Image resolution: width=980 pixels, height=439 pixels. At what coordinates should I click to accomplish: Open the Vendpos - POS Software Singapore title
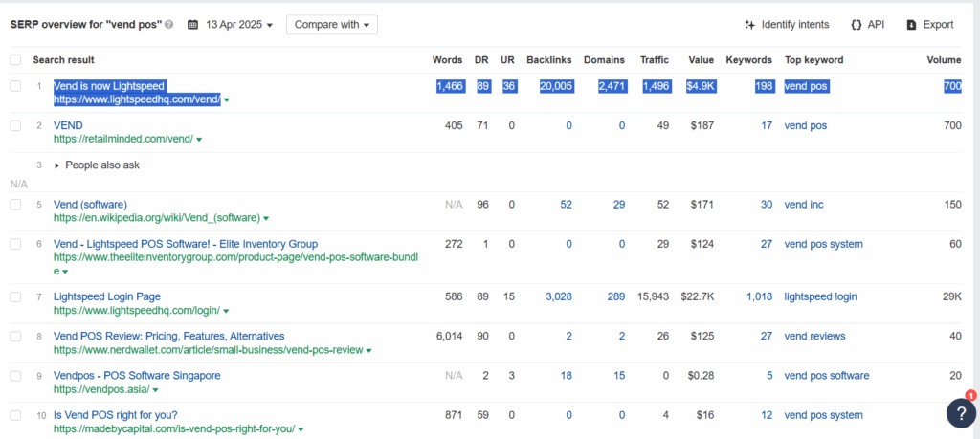tap(137, 375)
